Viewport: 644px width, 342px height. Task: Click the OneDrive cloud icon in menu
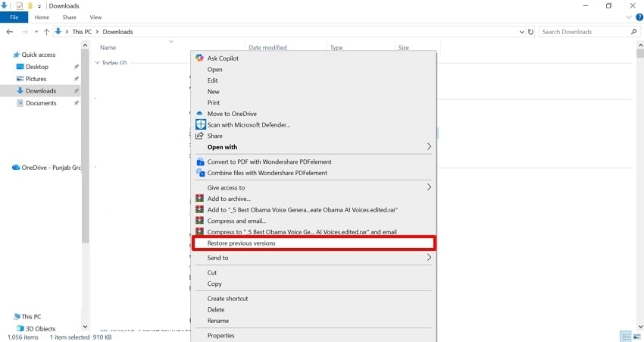tap(199, 114)
